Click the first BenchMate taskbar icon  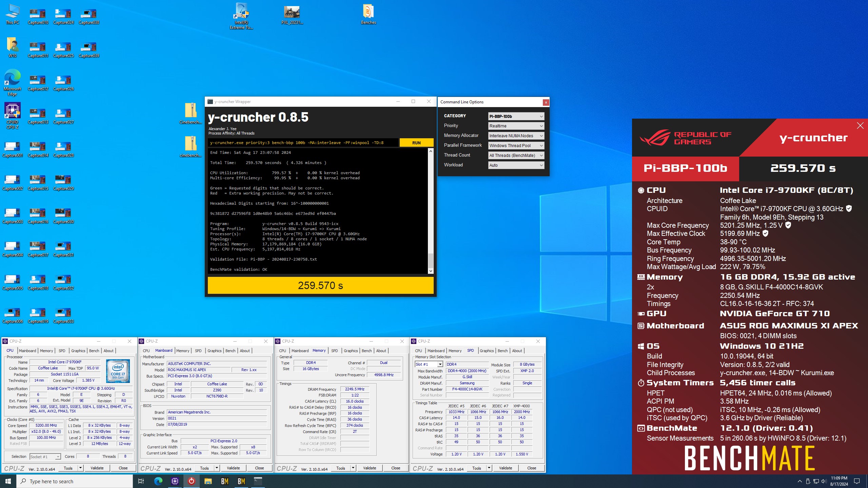[225, 481]
